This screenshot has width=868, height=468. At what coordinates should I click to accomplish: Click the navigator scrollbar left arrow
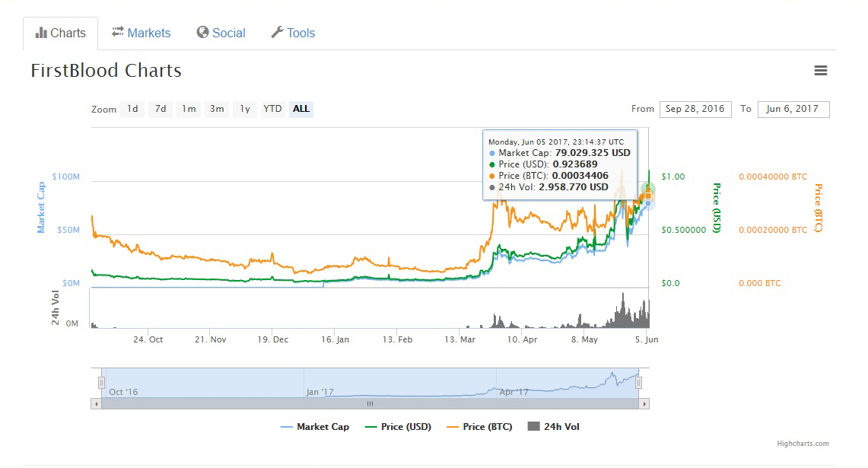(x=97, y=404)
